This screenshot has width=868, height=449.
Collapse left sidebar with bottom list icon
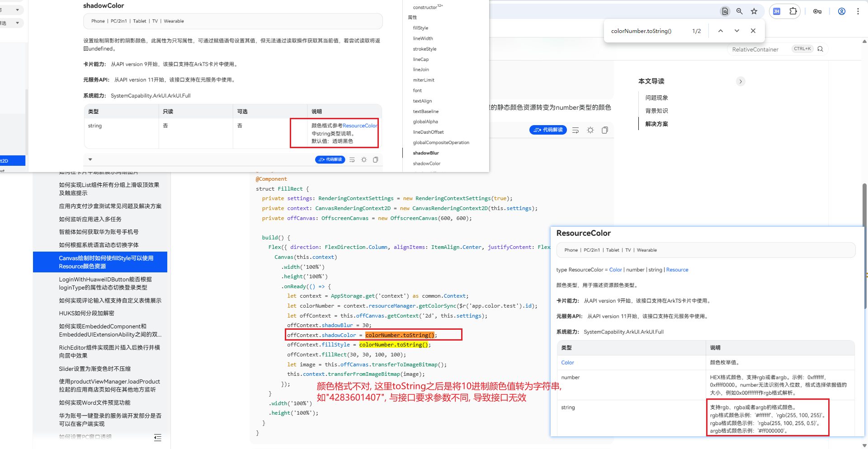point(157,437)
